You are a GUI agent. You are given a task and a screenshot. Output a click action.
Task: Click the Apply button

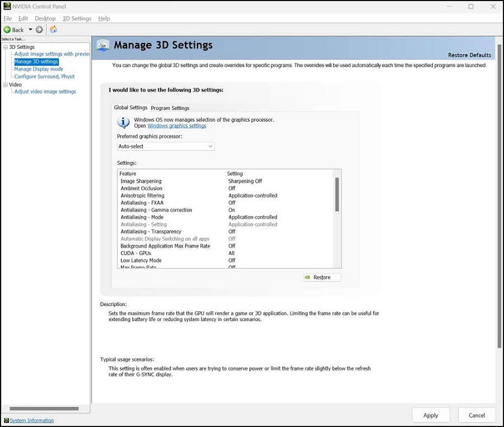coord(431,415)
